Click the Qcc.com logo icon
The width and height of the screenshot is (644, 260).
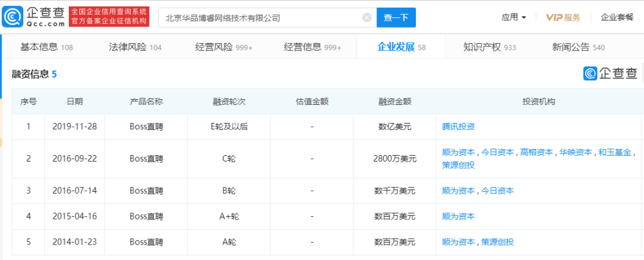12,17
